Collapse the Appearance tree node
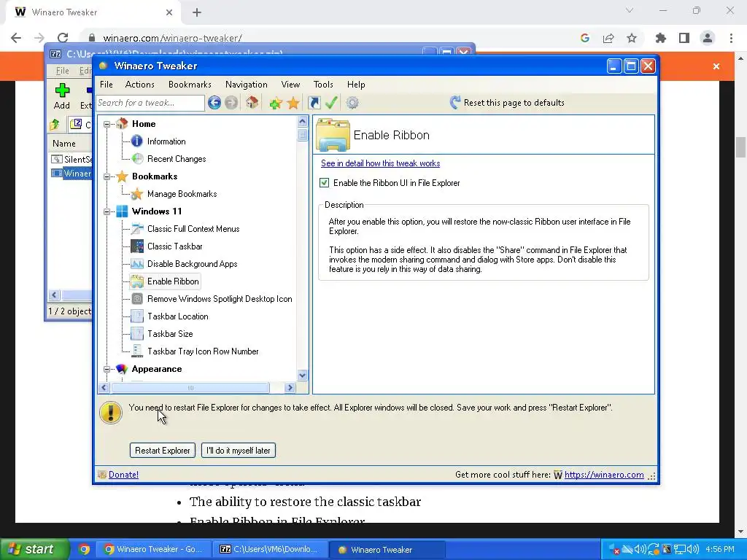 click(x=107, y=369)
